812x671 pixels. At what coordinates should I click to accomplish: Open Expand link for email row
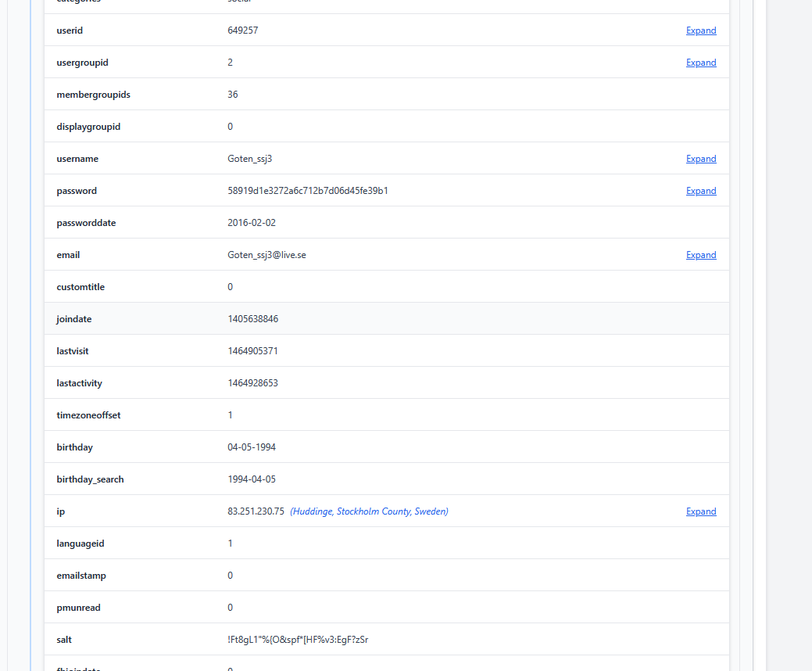(700, 255)
